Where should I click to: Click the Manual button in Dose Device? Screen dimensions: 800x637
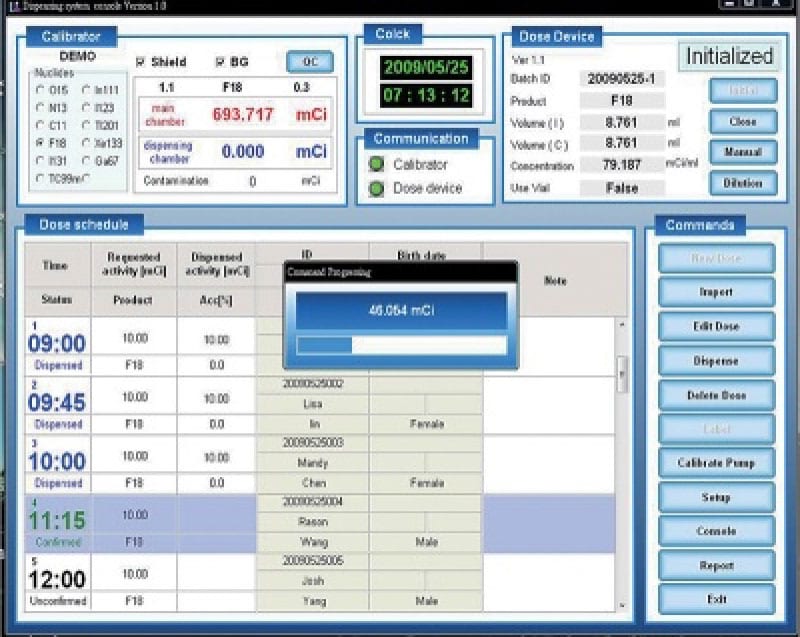coord(743,152)
